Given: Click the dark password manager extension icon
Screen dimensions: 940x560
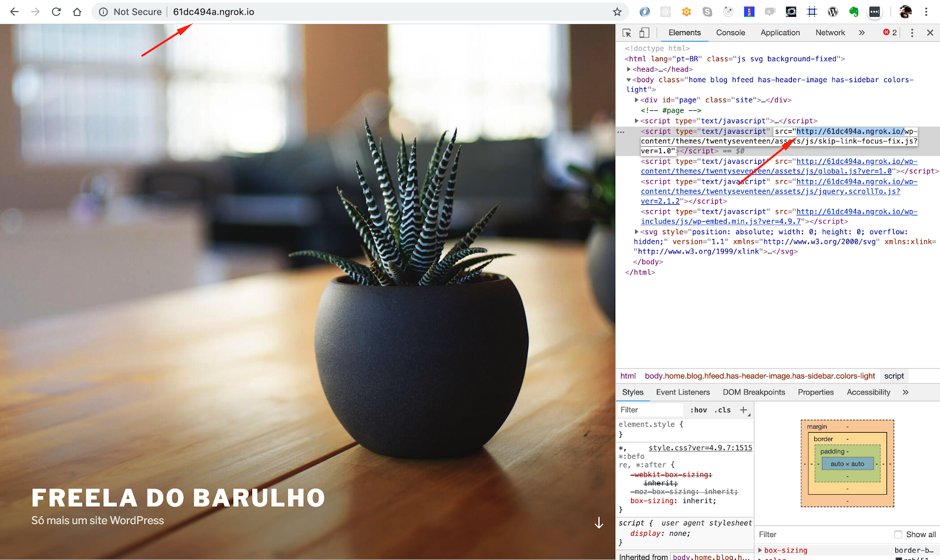Looking at the screenshot, I should [875, 12].
